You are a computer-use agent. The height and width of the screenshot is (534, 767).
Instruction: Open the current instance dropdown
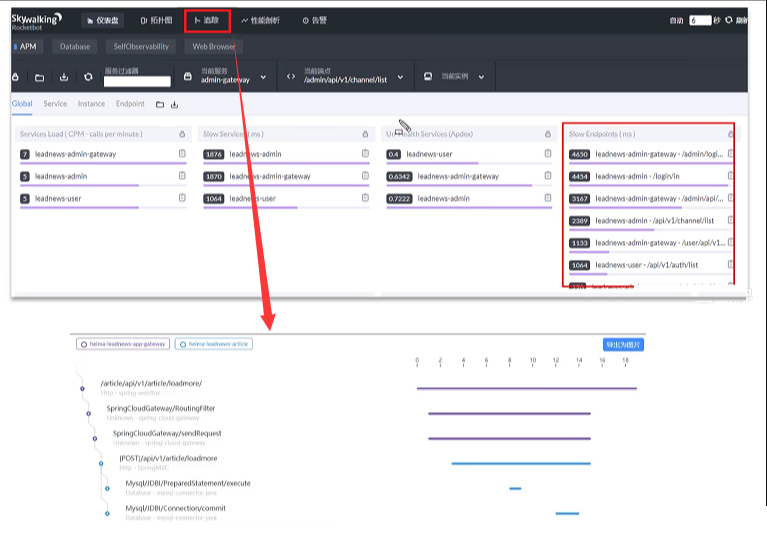[x=481, y=77]
